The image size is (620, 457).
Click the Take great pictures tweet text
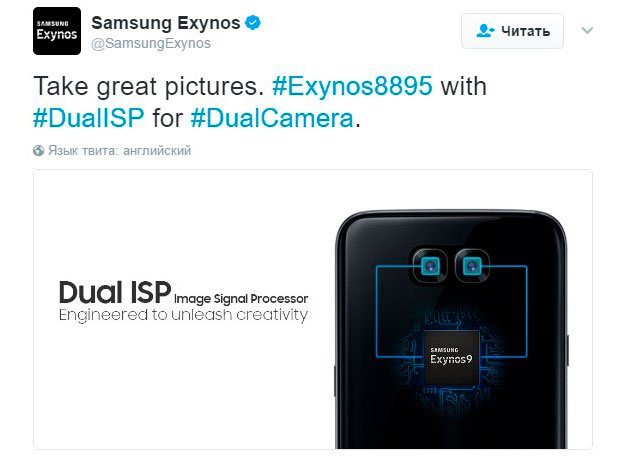coord(149,86)
